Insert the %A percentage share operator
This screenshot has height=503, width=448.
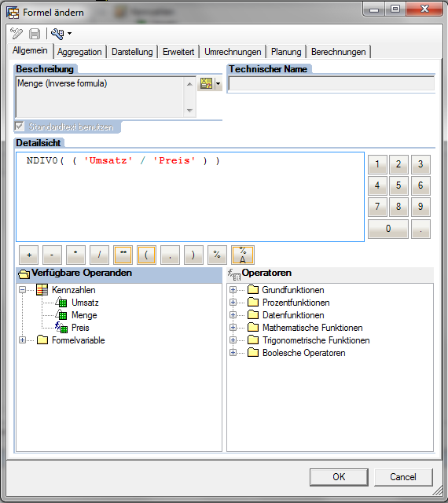(x=243, y=255)
